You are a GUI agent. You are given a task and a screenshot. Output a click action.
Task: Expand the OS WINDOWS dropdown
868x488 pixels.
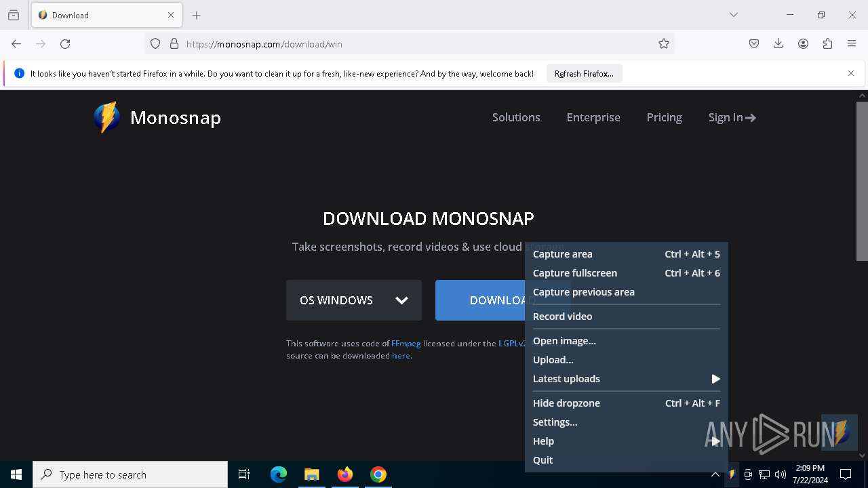[354, 300]
